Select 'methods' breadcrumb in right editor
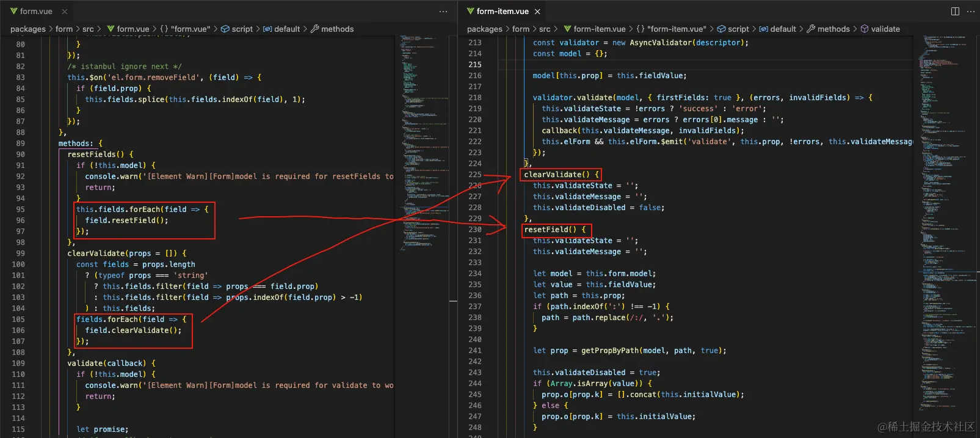Viewport: 980px width, 438px height. 833,29
